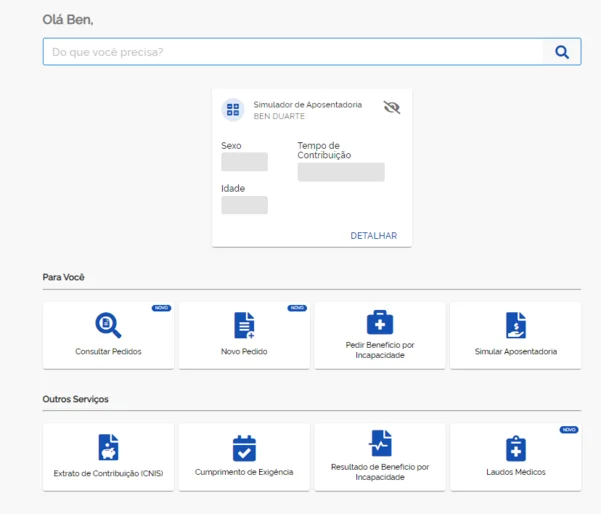This screenshot has height=514, width=601.
Task: Open Pedir Benefício por Incapacidade label
Action: 380,350
